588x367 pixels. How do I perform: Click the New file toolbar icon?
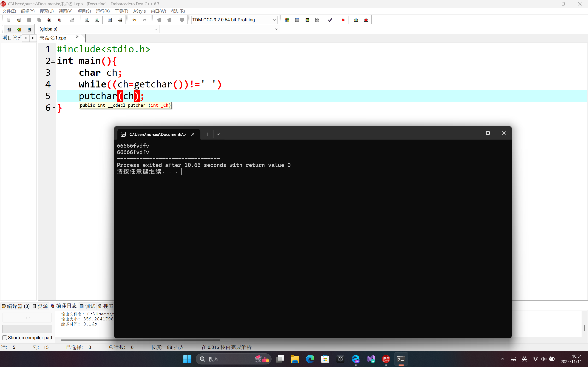pos(9,20)
